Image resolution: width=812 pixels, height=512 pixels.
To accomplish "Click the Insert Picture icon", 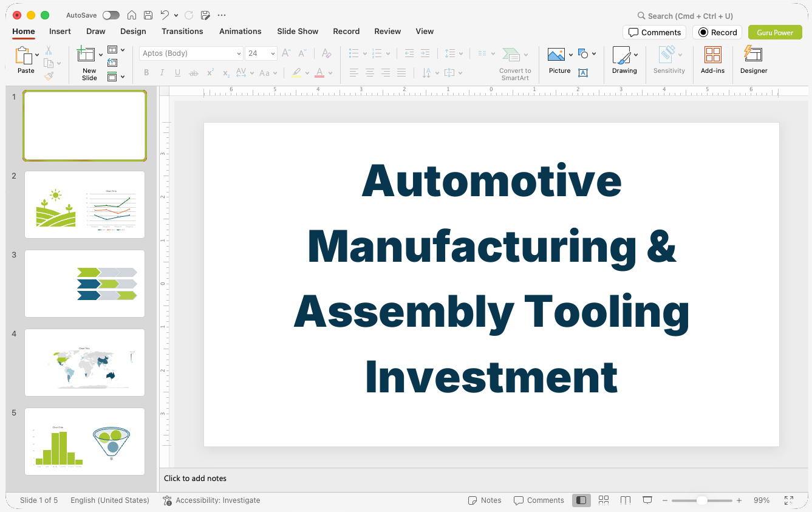I will point(556,55).
